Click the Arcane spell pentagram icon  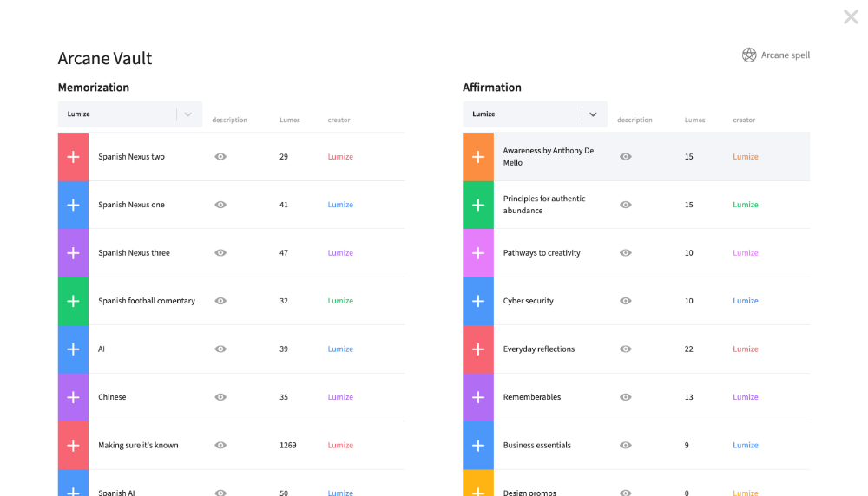coord(749,55)
